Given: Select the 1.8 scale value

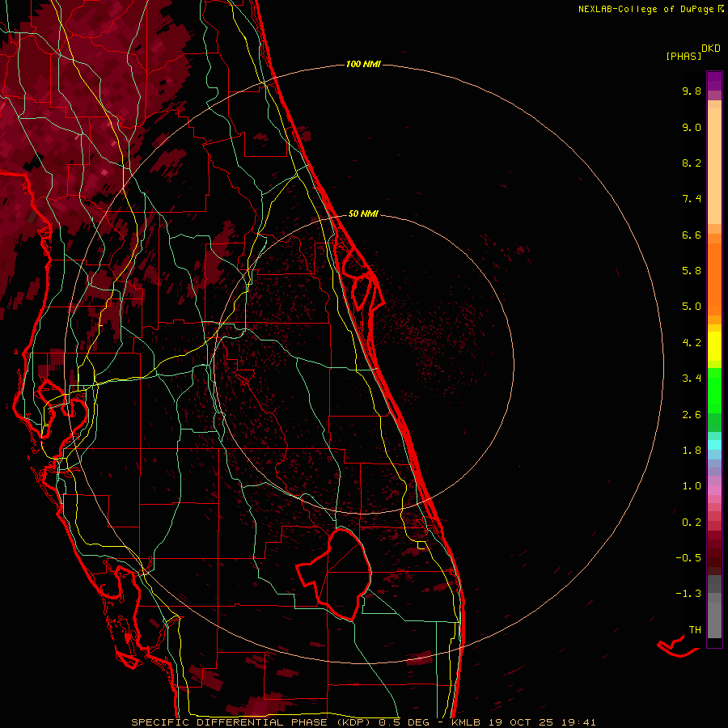Looking at the screenshot, I should tap(692, 451).
